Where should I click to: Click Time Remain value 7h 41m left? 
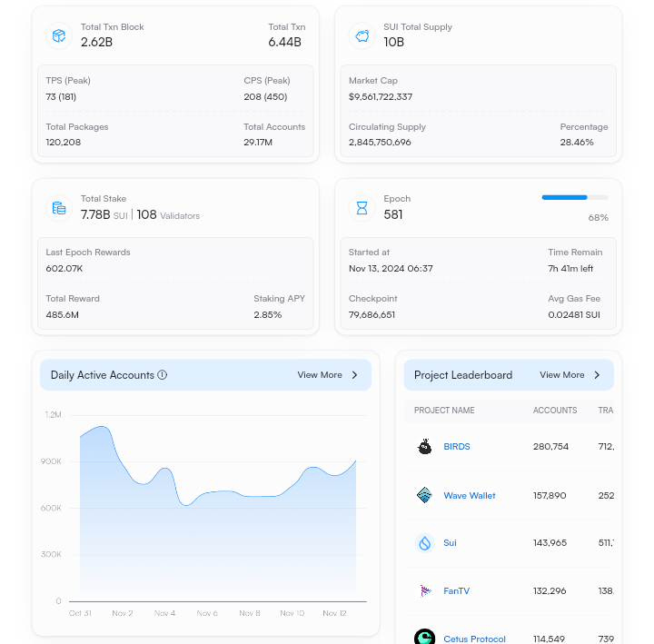click(x=570, y=269)
